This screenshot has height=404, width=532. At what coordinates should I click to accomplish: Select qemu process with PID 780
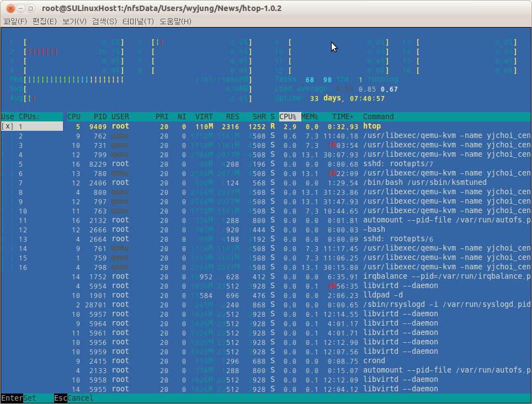click(299, 173)
